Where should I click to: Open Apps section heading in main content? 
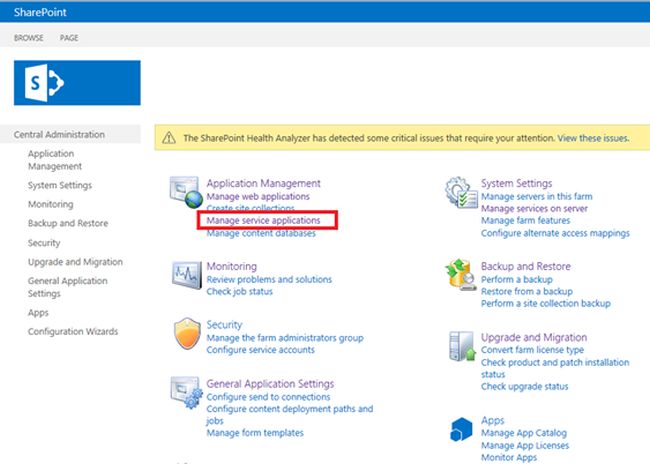pyautogui.click(x=492, y=420)
